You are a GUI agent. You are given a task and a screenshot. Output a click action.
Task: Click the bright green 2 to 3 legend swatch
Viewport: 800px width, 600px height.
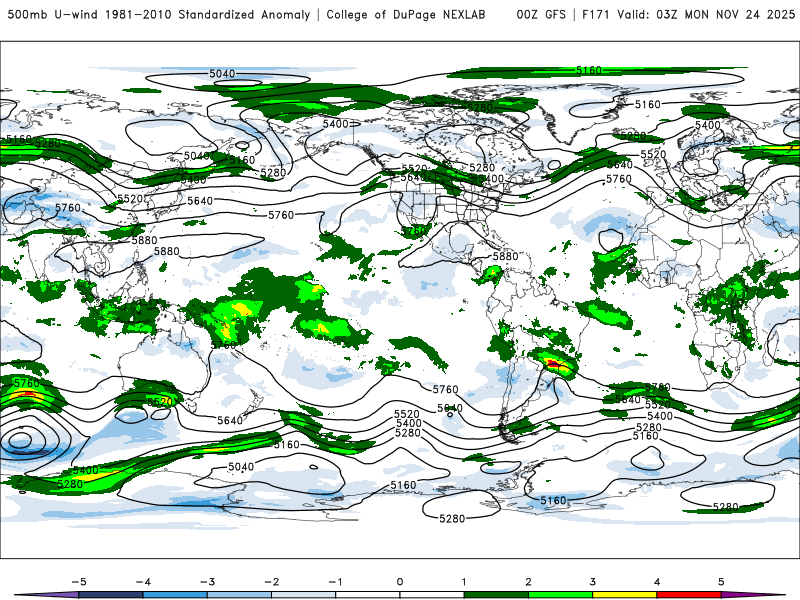pyautogui.click(x=560, y=595)
